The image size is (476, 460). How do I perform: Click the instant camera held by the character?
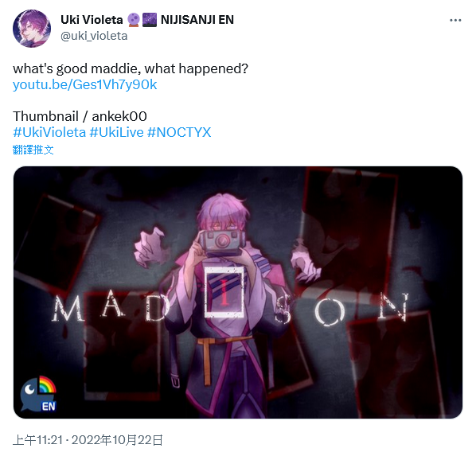[x=221, y=243]
